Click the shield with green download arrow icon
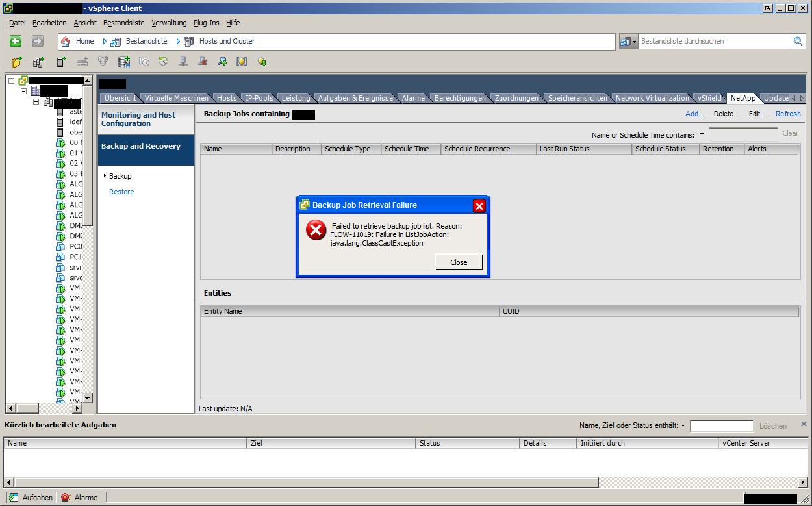812x506 pixels. 262,62
